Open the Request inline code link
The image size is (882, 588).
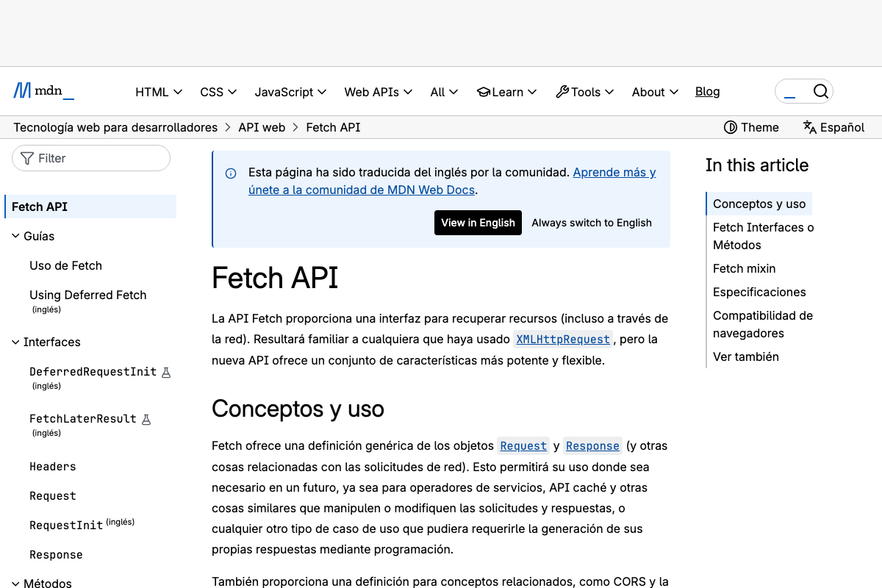coord(523,446)
